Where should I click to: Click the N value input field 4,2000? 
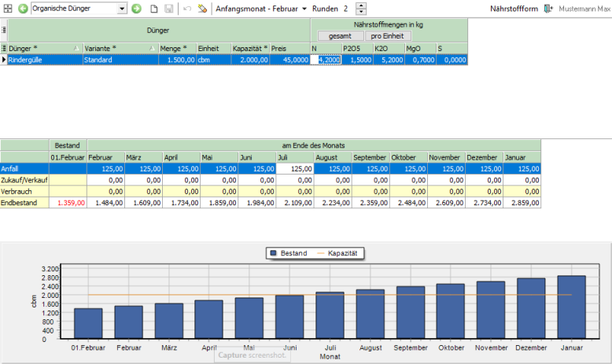tap(327, 60)
